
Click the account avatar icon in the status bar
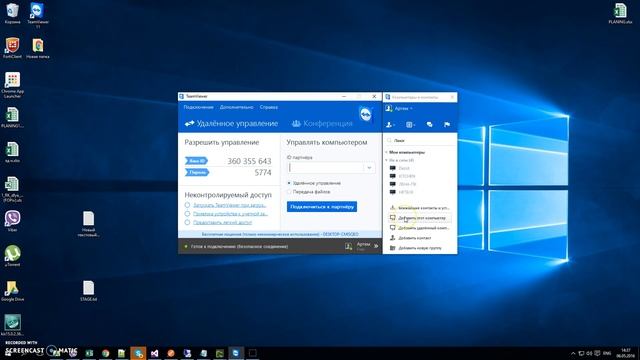tap(348, 246)
